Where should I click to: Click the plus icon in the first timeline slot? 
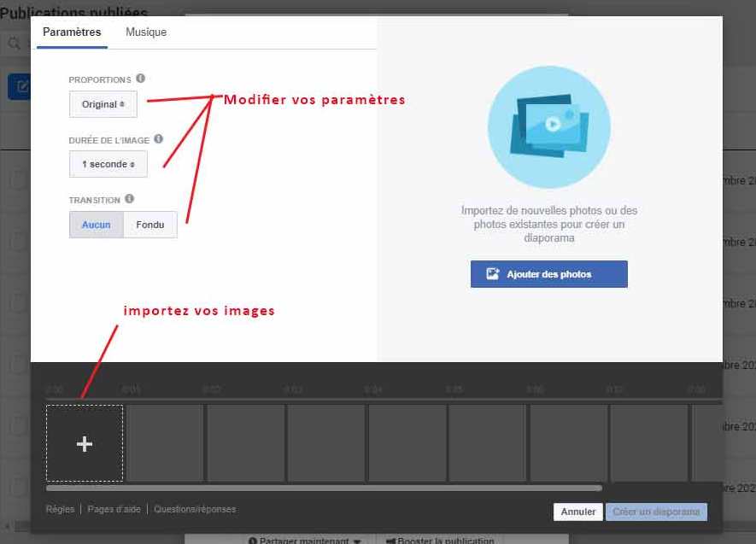[x=85, y=444]
